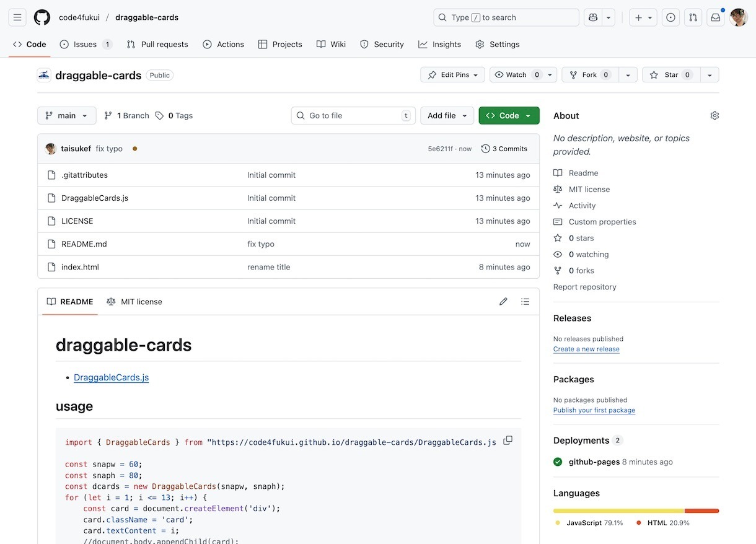Edit README with the pencil icon
This screenshot has width=756, height=544.
503,302
